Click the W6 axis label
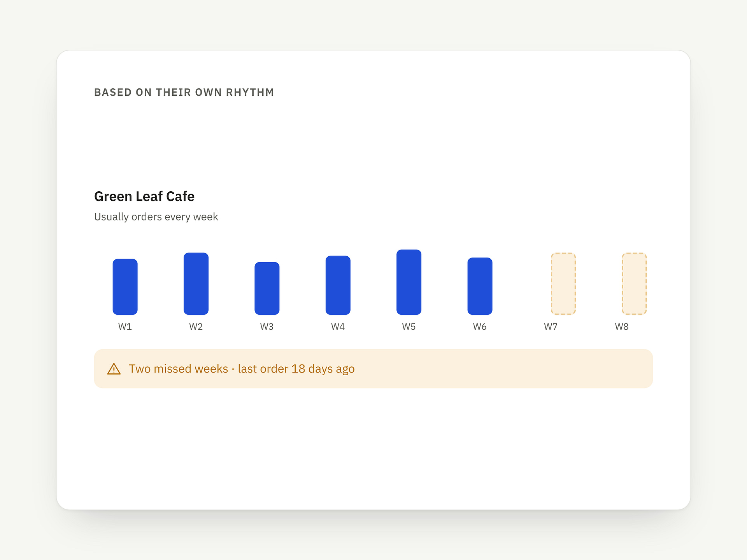747x560 pixels. coord(480,327)
